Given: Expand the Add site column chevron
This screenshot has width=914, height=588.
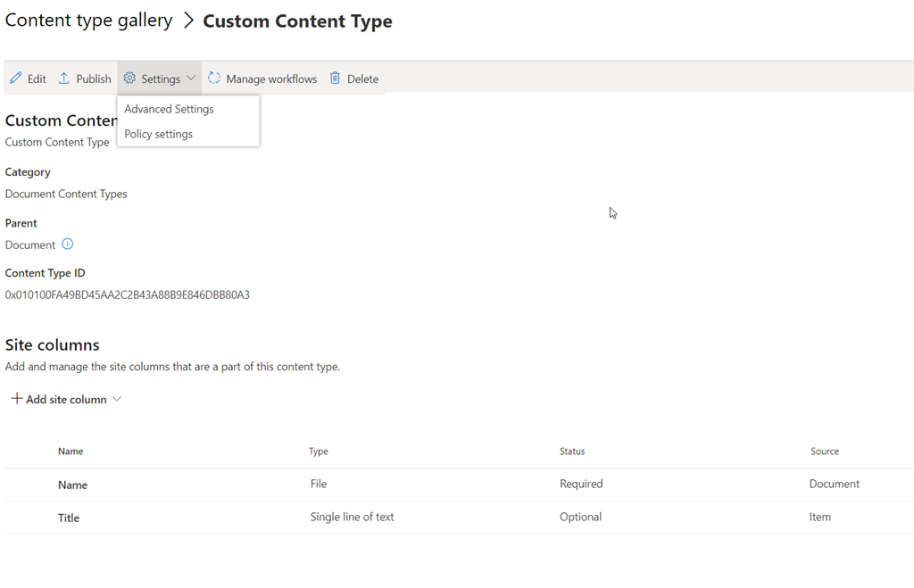Looking at the screenshot, I should tap(116, 400).
